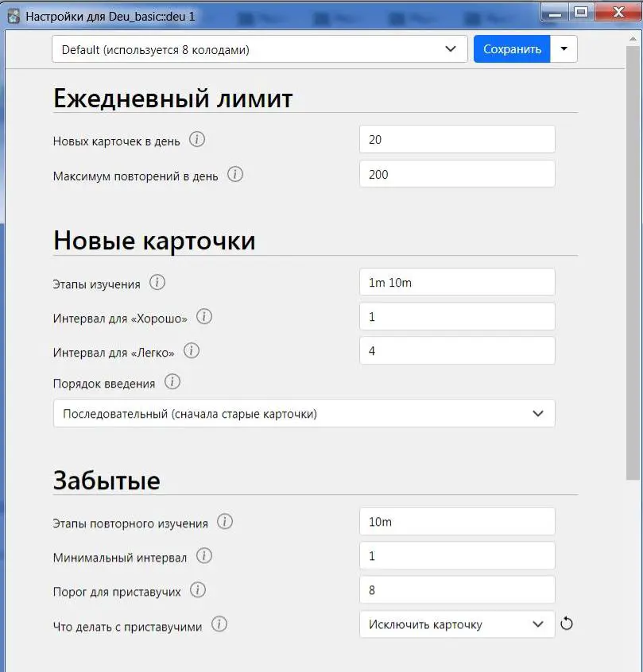Click the Сохранить button
The height and width of the screenshot is (672, 643).
pos(512,49)
